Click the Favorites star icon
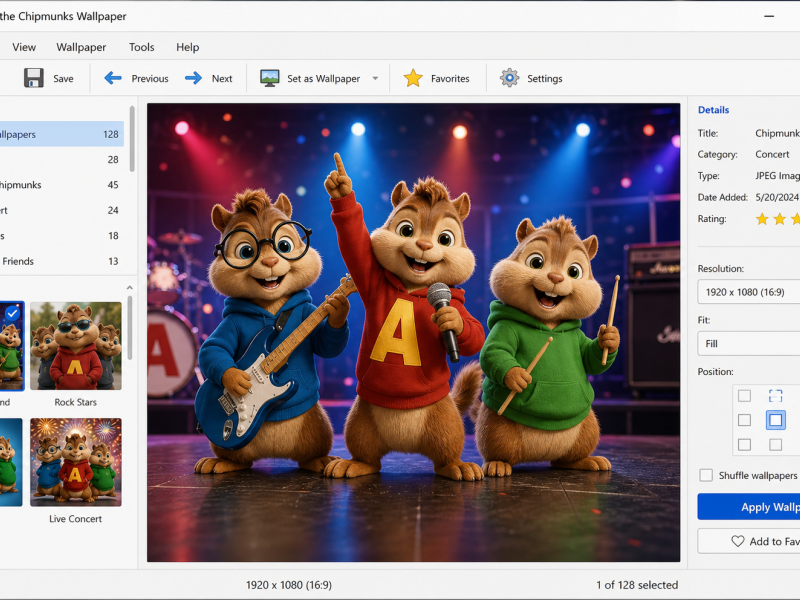The width and height of the screenshot is (800, 600). (x=413, y=78)
